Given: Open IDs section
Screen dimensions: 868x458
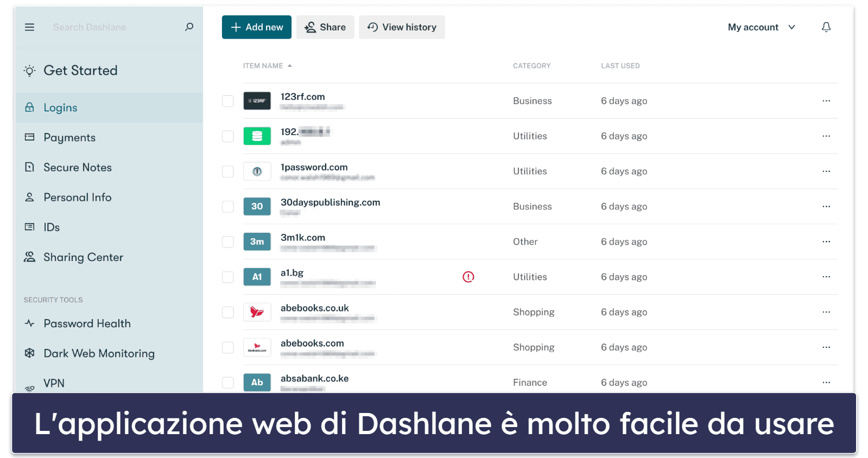Looking at the screenshot, I should click(52, 227).
